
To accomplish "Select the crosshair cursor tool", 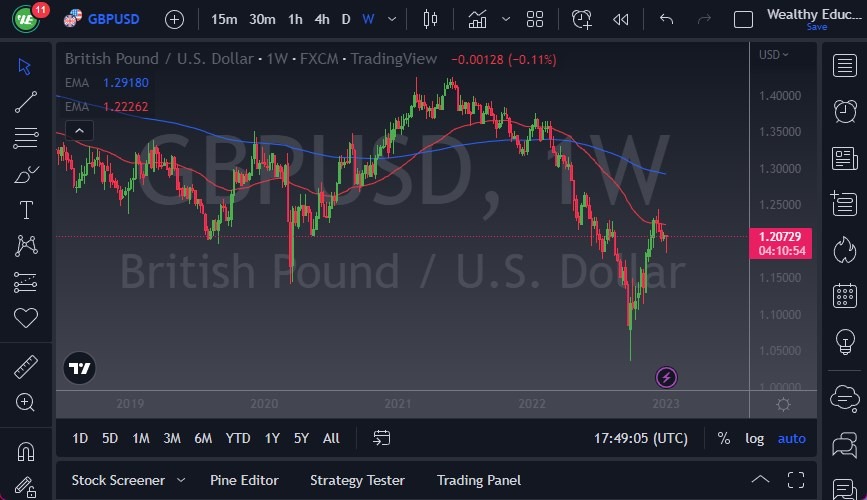I will pyautogui.click(x=26, y=67).
